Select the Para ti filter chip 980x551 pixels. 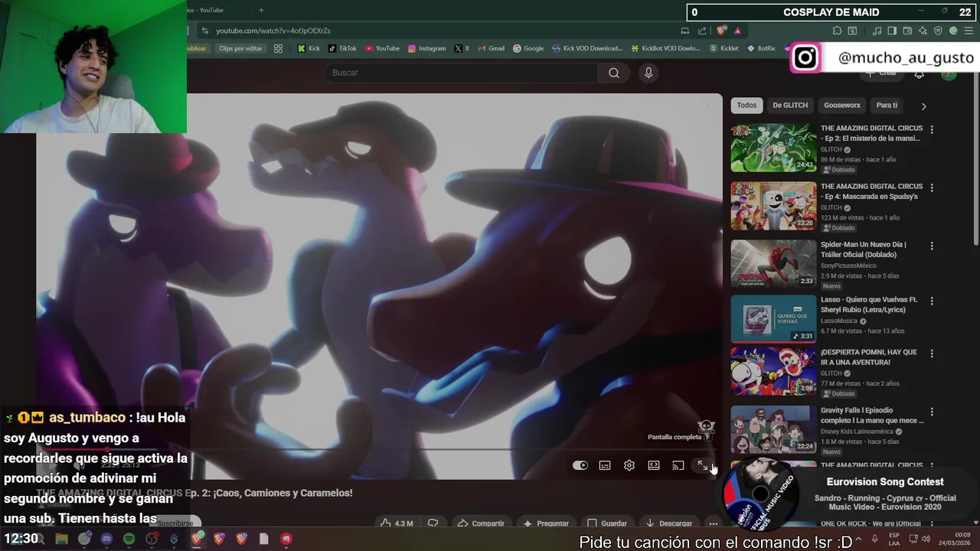(887, 106)
